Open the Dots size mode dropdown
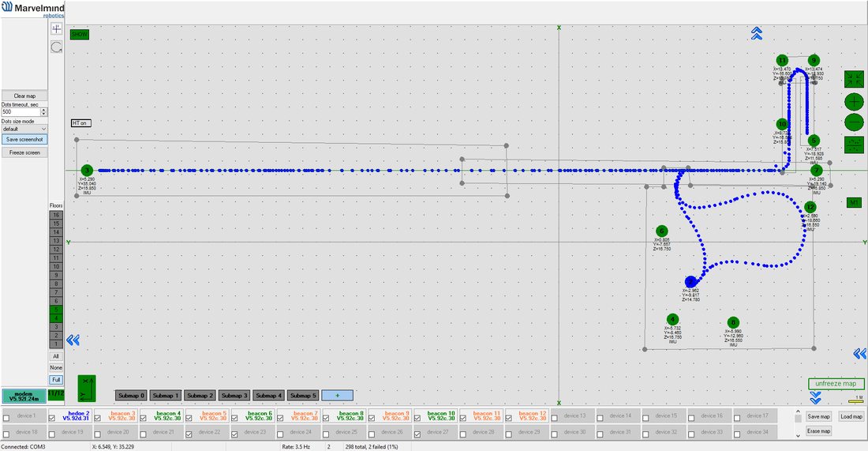Image resolution: width=868 pixels, height=451 pixels. pos(24,129)
